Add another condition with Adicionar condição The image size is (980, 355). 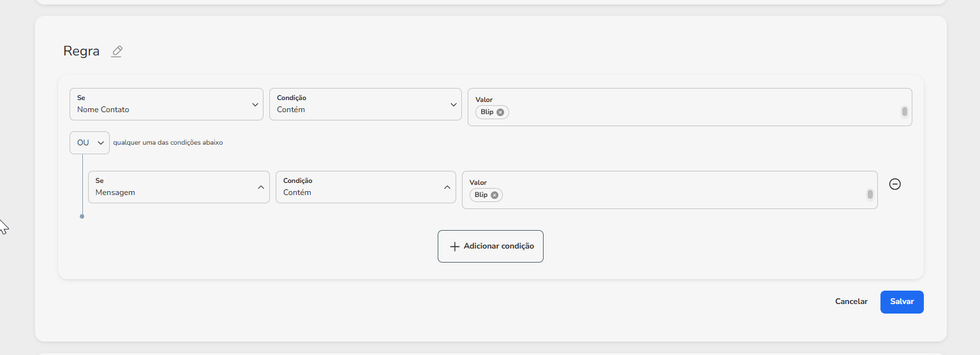coord(491,246)
